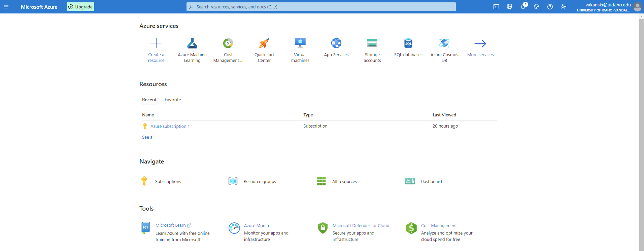Click the All resources navigate label

coord(344,181)
